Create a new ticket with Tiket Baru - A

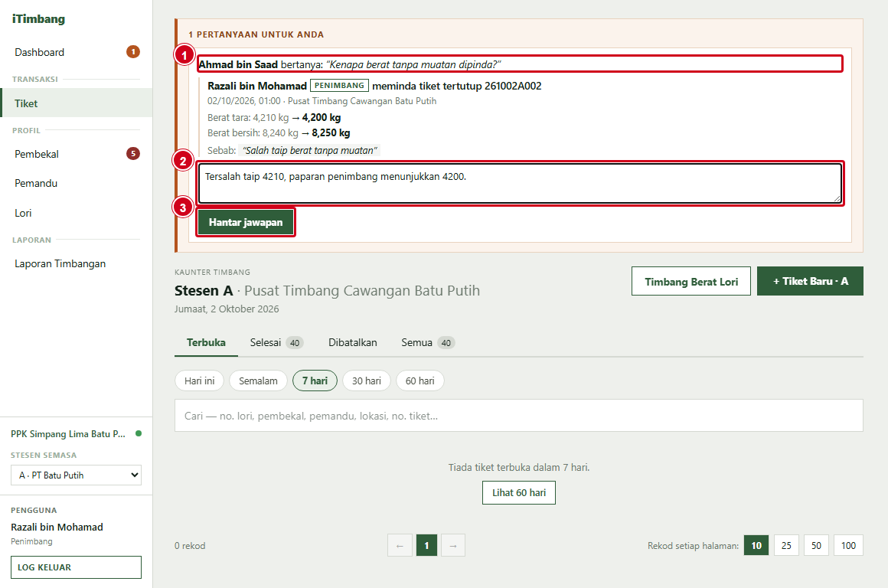811,281
